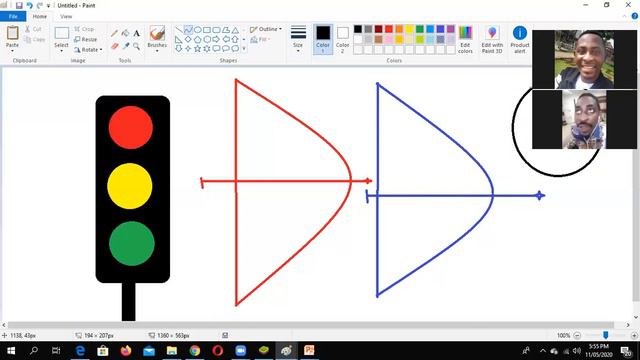The height and width of the screenshot is (360, 640).
Task: Activate Color 2 background box
Action: (342, 40)
